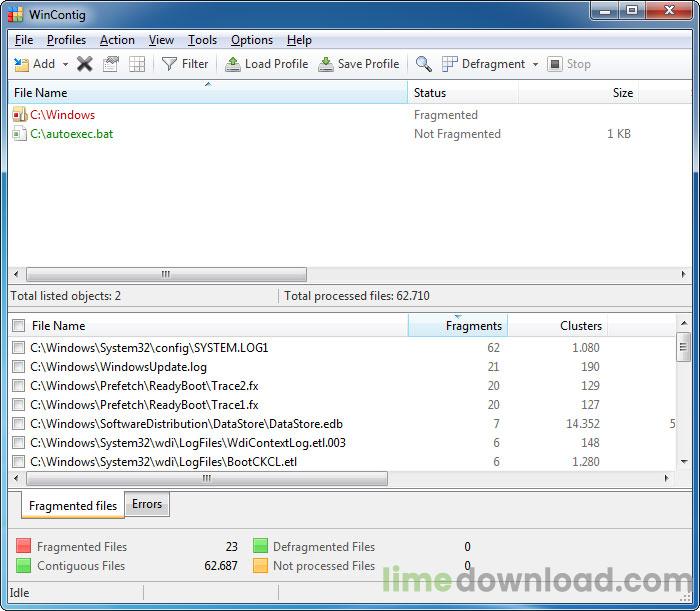This screenshot has width=700, height=611.
Task: Start defragmentation with the Defragment icon
Action: (450, 64)
